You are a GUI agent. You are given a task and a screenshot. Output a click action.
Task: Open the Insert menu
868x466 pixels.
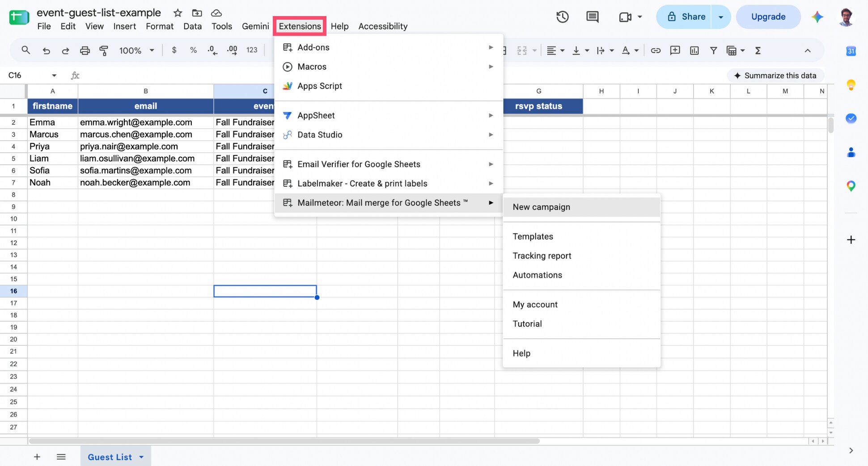(x=124, y=26)
